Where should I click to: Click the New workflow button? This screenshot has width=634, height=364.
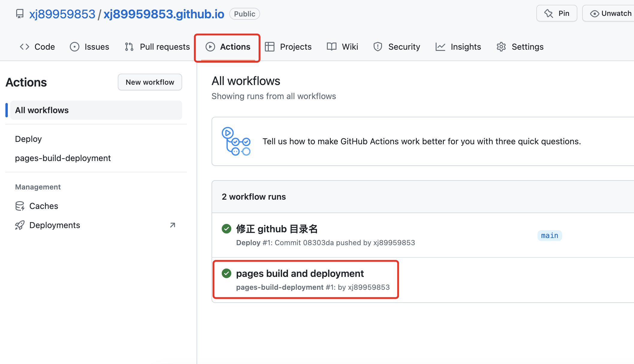[x=150, y=82]
